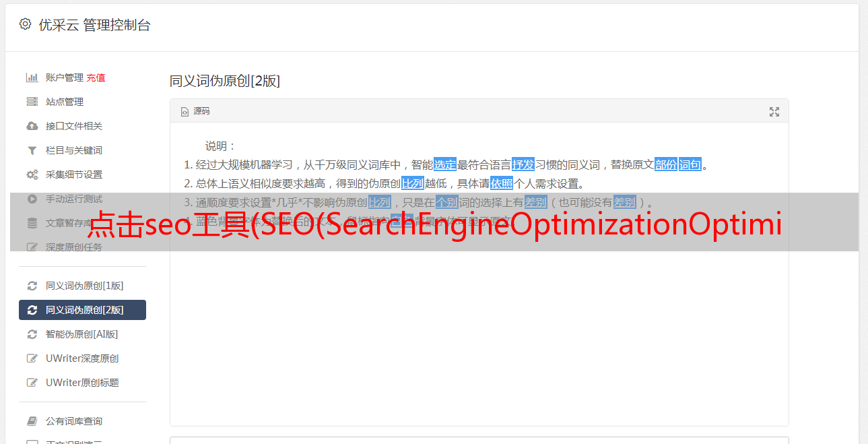Screen dimensions: 868x444
Task: Open UWriter深度原创 in the sidebar
Action: pyautogui.click(x=82, y=358)
